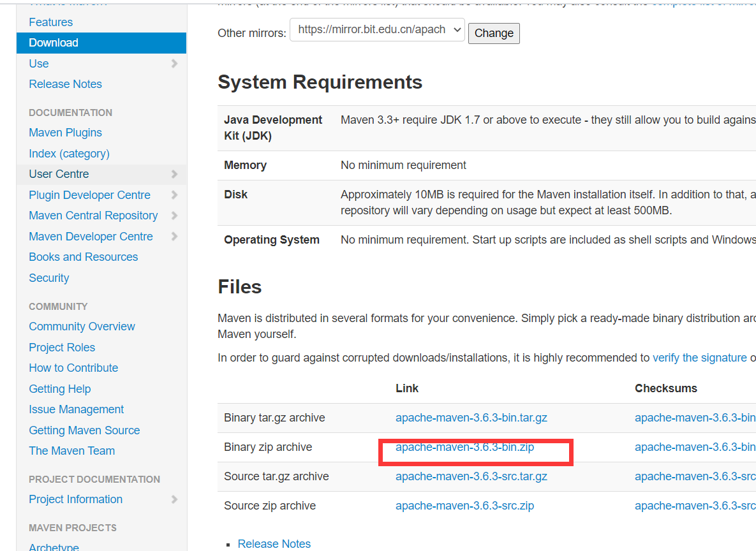The height and width of the screenshot is (551, 756).
Task: Open Books and Resources link
Action: [84, 257]
